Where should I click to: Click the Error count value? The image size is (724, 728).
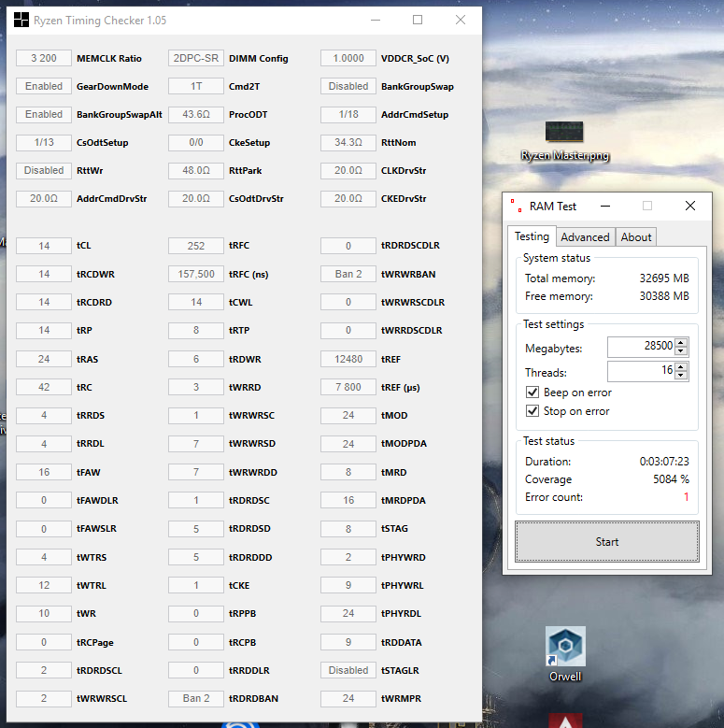[686, 497]
